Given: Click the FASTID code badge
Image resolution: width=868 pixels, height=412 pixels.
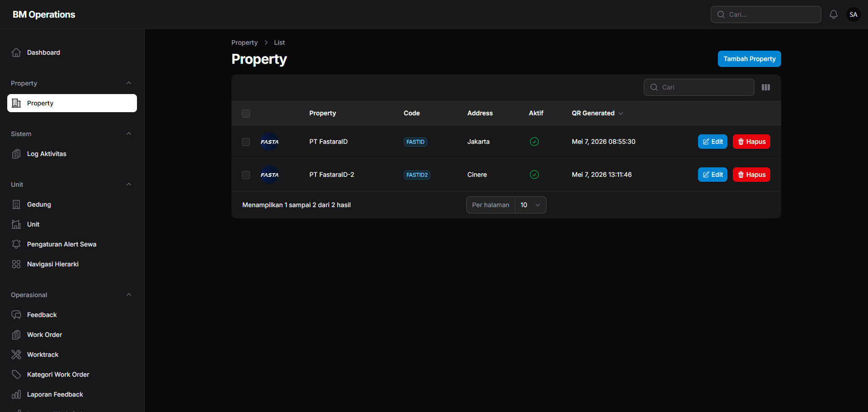Looking at the screenshot, I should [x=415, y=142].
